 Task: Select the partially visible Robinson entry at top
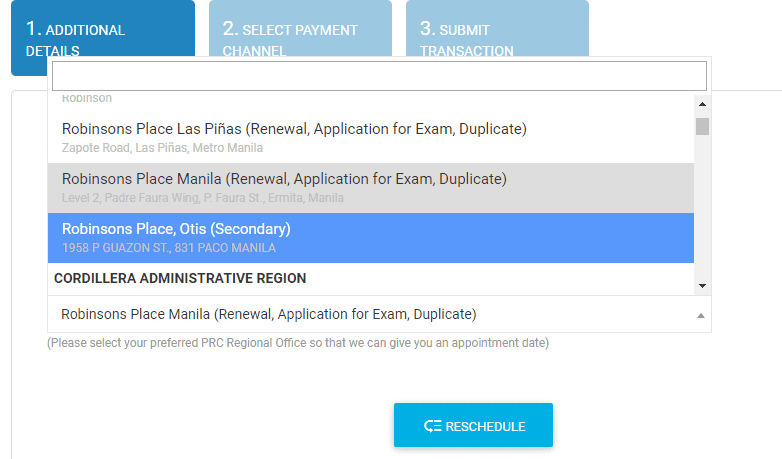click(87, 99)
